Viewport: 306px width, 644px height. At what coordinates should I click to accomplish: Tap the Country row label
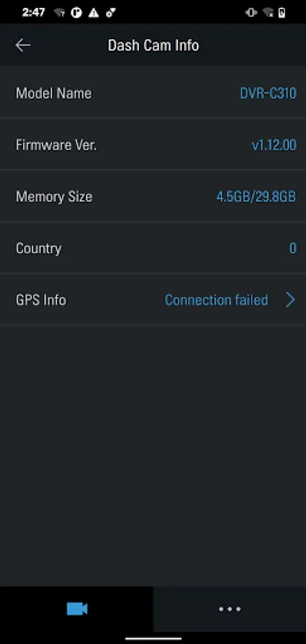38,248
